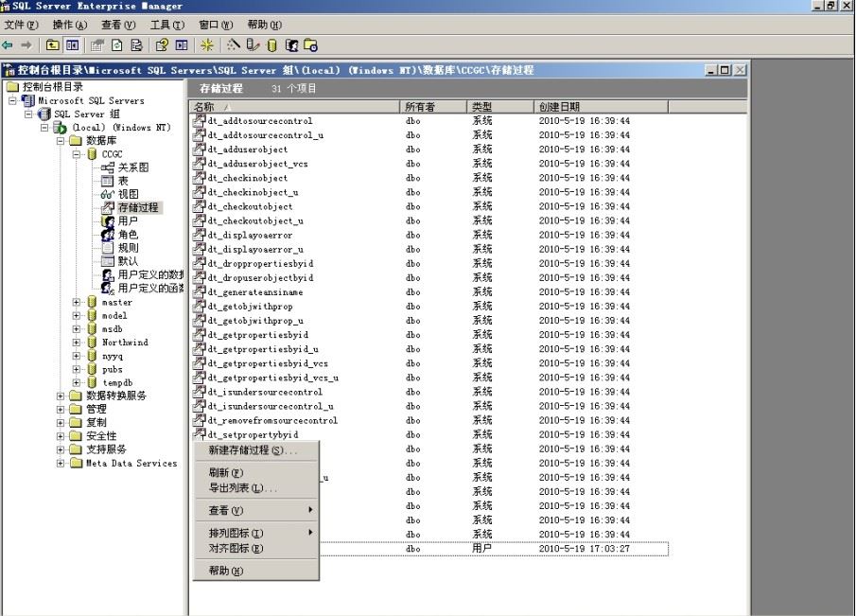The width and height of the screenshot is (857, 616).
Task: Collapse the 数据库 folder node
Action: click(x=61, y=141)
